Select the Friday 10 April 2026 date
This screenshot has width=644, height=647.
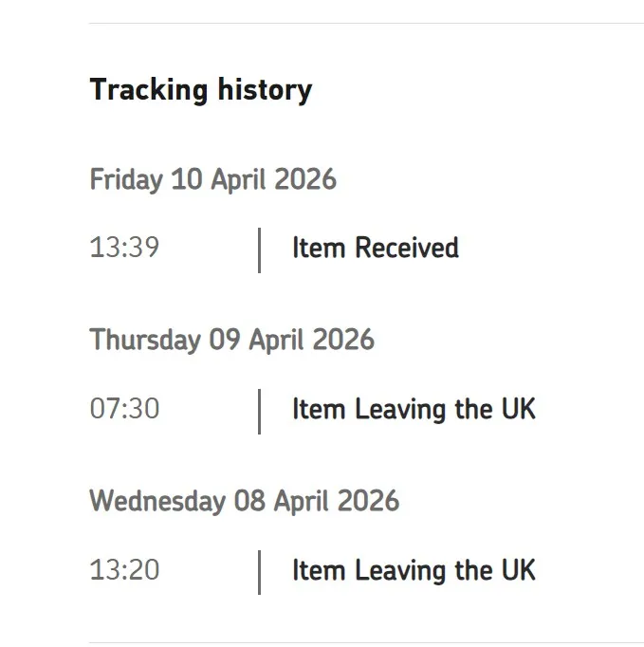(x=212, y=179)
